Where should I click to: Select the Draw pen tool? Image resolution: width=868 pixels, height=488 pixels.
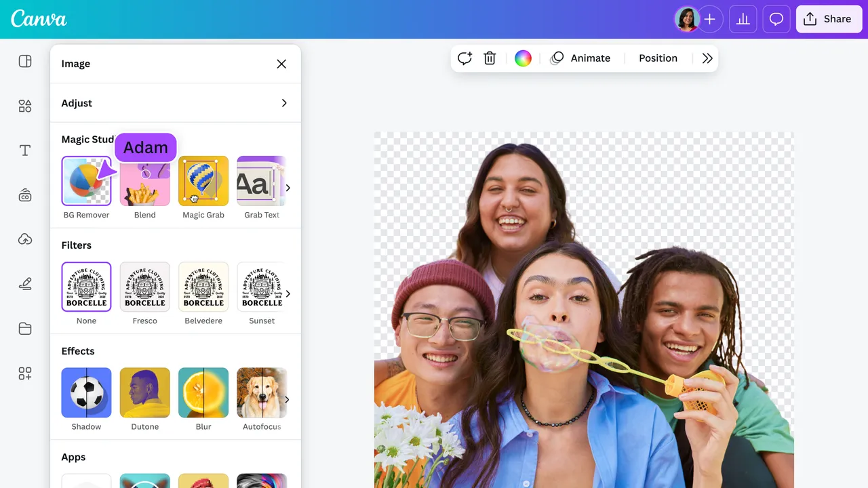click(x=25, y=284)
